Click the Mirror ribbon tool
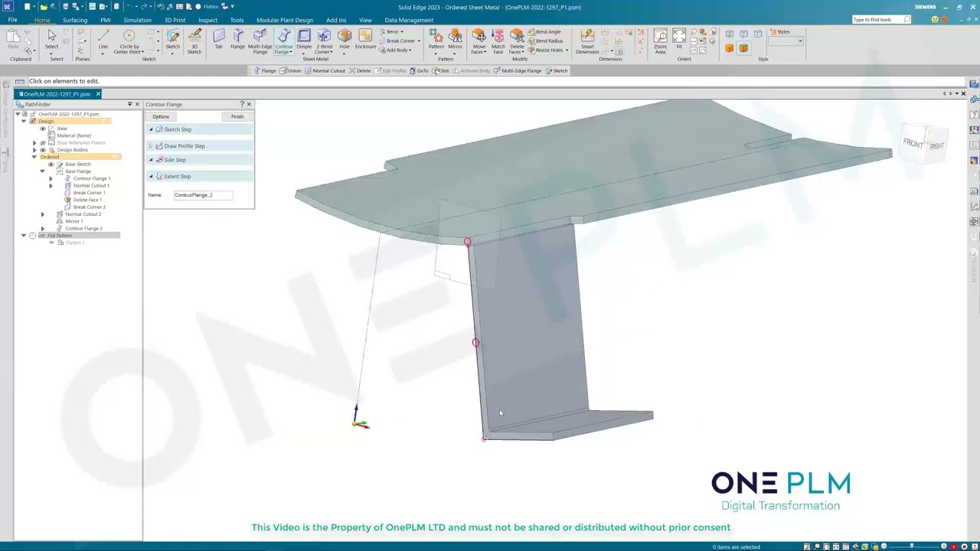This screenshot has height=551, width=980. coord(455,39)
